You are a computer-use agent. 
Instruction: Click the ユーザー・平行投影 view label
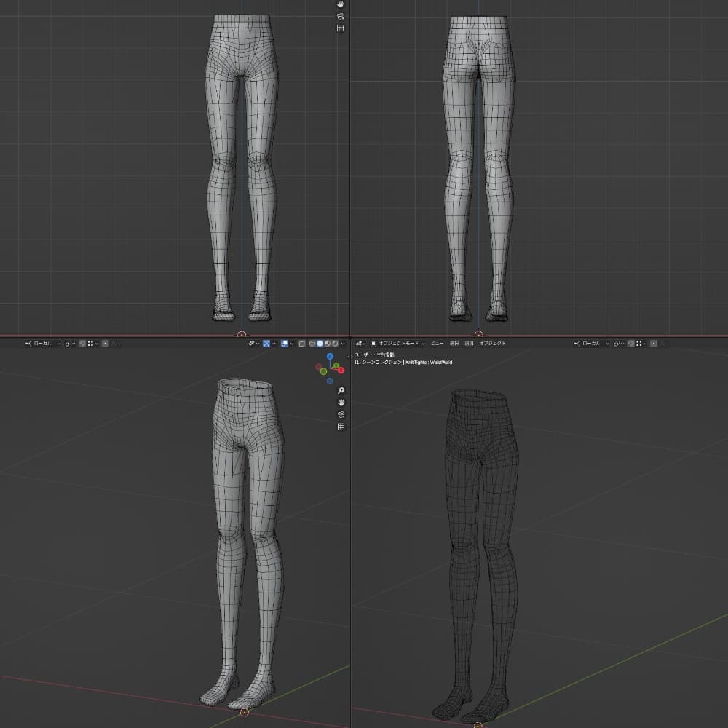pos(374,355)
